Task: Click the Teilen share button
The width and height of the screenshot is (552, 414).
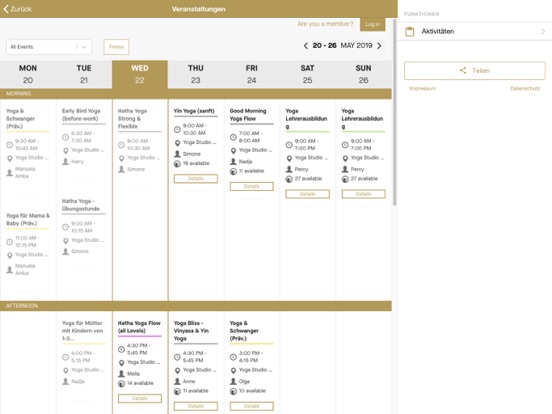Action: [x=475, y=70]
